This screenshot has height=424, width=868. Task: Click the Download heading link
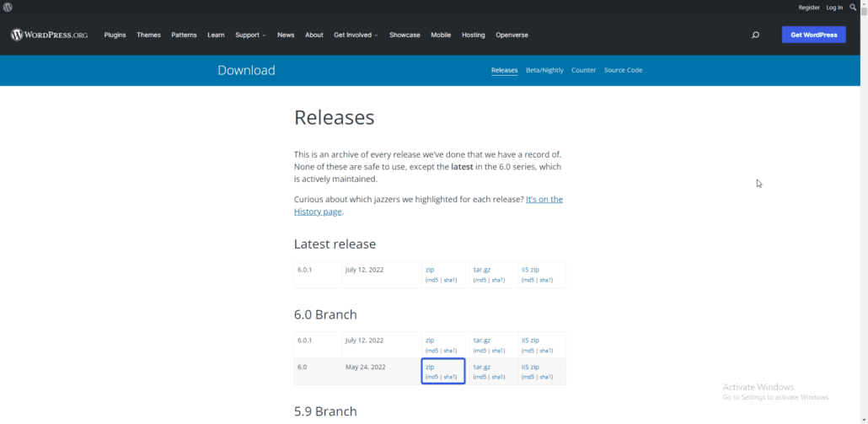pos(246,70)
